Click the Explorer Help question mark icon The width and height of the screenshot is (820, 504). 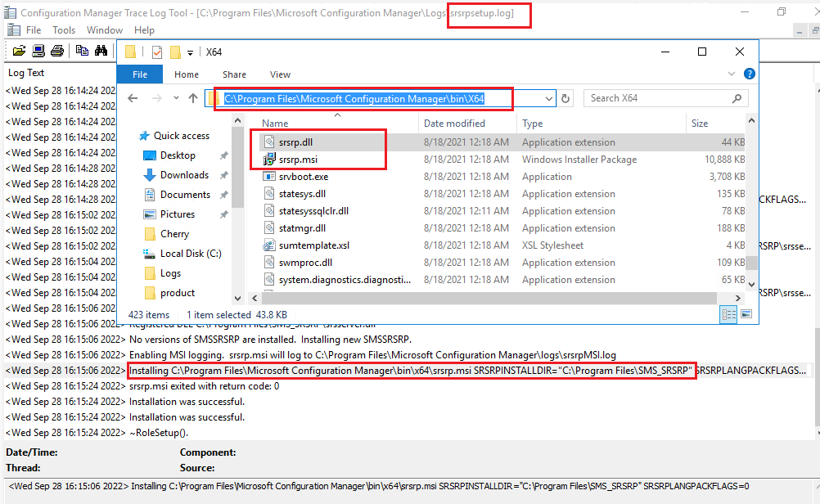tap(750, 74)
